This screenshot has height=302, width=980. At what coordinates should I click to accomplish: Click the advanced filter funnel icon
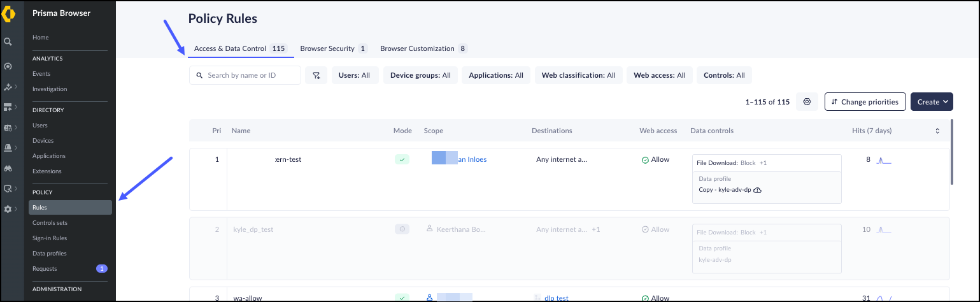coord(316,75)
